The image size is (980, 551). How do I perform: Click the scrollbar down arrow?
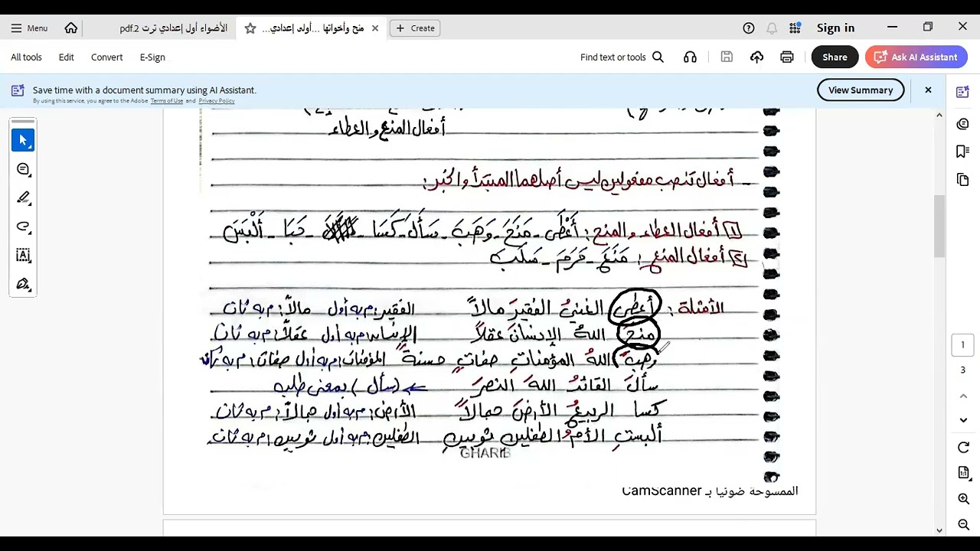[x=939, y=530]
